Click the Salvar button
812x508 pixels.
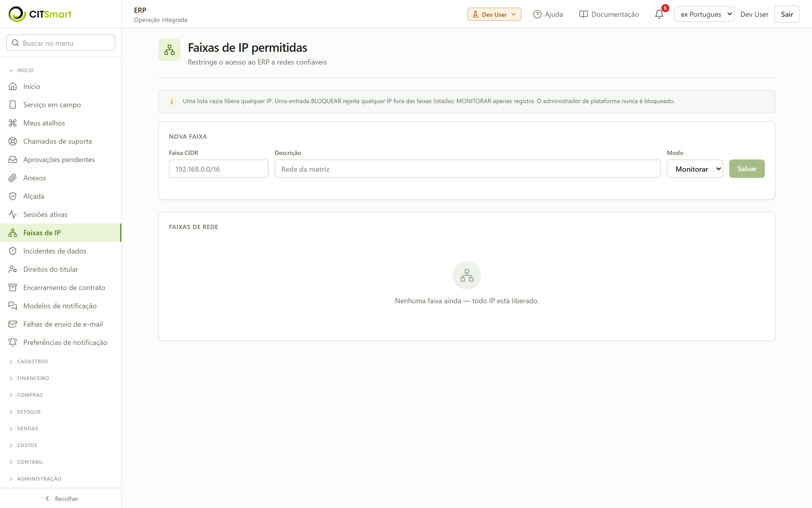747,169
